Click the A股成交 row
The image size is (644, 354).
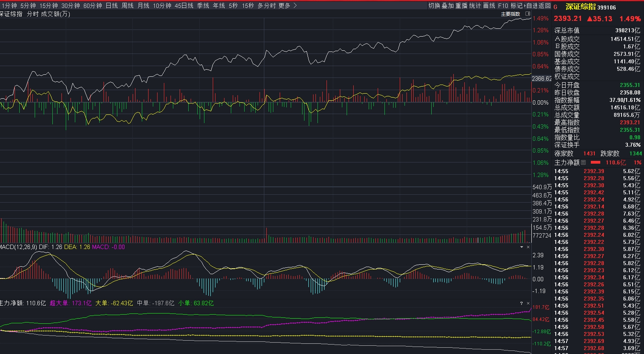(597, 39)
